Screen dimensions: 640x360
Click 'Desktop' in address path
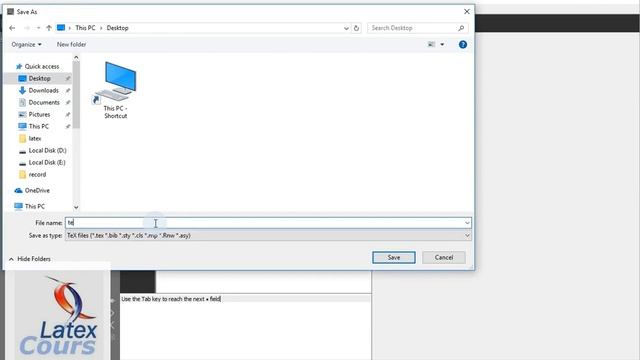[118, 28]
